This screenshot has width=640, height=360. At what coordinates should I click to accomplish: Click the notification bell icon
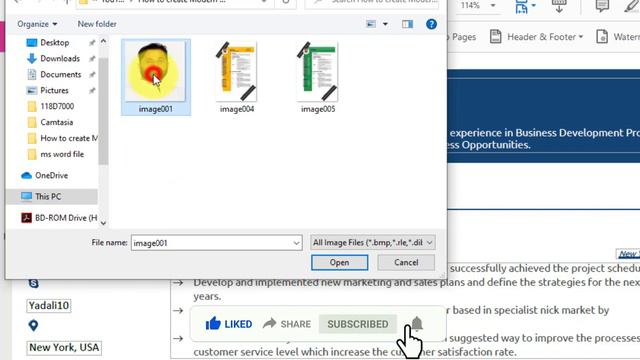[417, 323]
